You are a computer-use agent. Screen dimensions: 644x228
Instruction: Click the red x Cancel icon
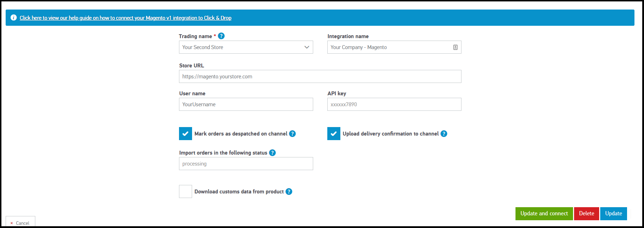[x=12, y=223]
